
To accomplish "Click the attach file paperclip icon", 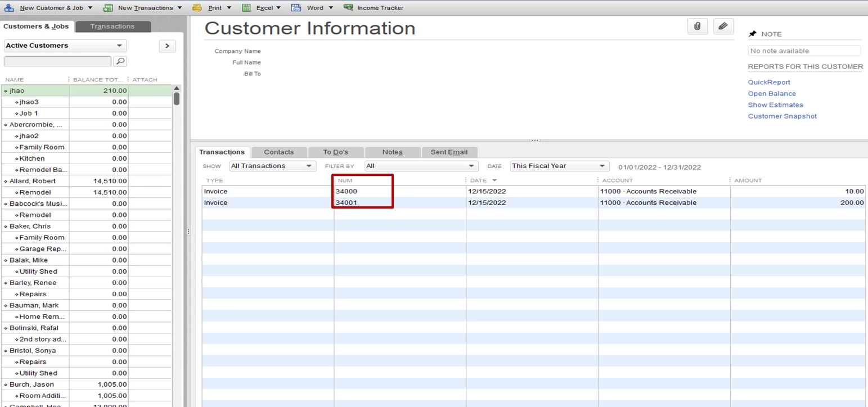I will 697,26.
